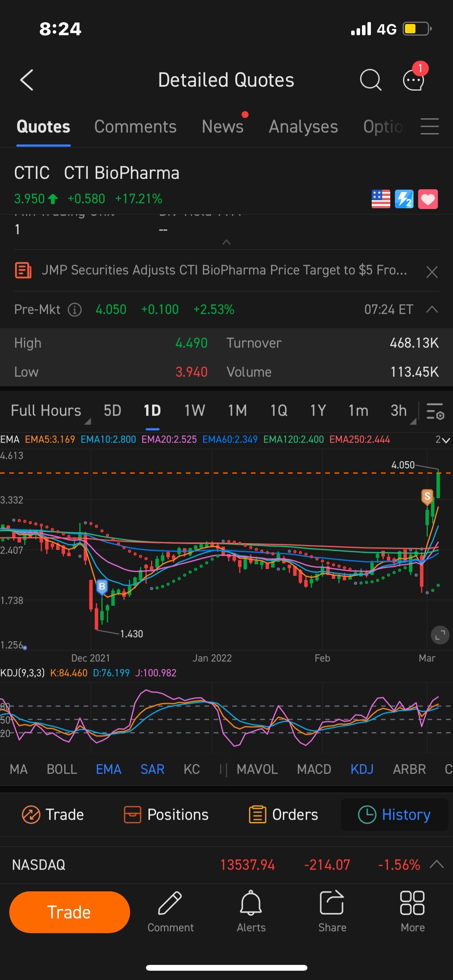Select the 1D chart period
453x980 pixels.
[152, 411]
